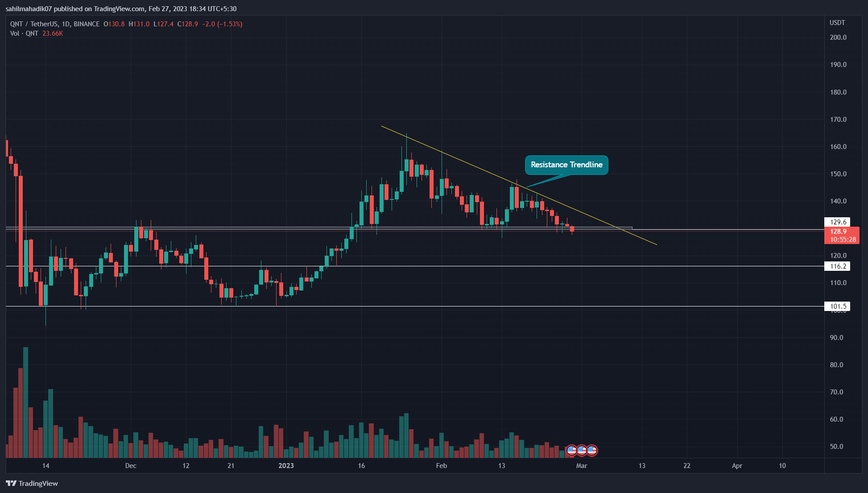
Task: Click the middle US economic event flag icon
Action: point(582,450)
